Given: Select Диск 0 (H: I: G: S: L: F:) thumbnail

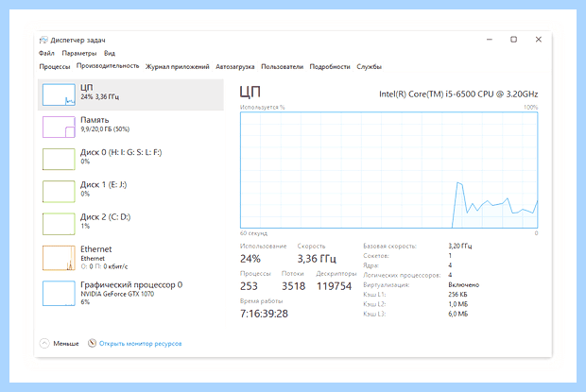Looking at the screenshot, I should coord(59,159).
